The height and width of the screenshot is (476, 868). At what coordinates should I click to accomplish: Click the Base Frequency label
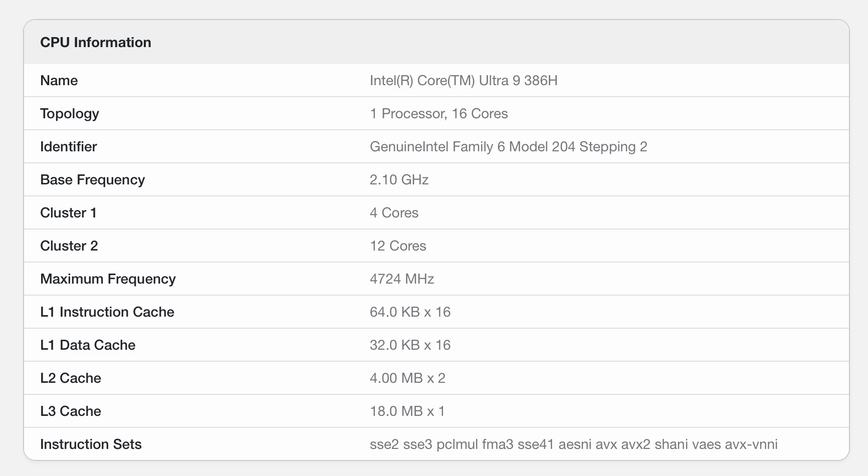point(92,180)
